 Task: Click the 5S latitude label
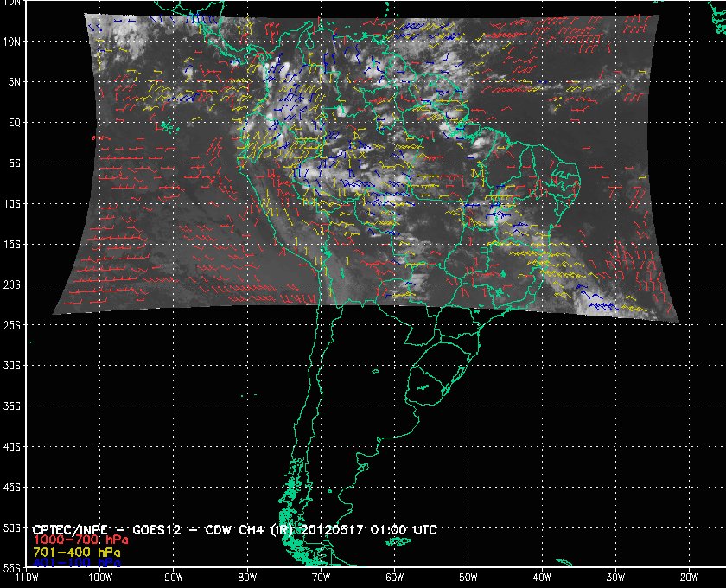[x=15, y=163]
